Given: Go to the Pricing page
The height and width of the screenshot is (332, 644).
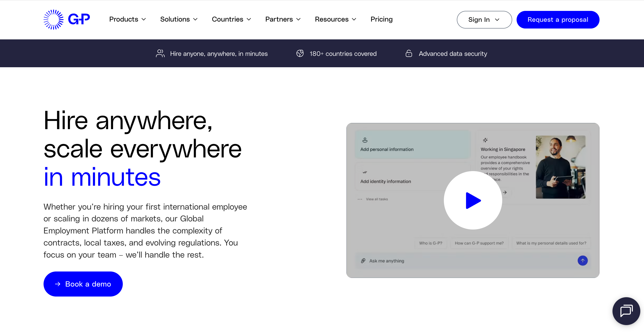Looking at the screenshot, I should pos(382,19).
